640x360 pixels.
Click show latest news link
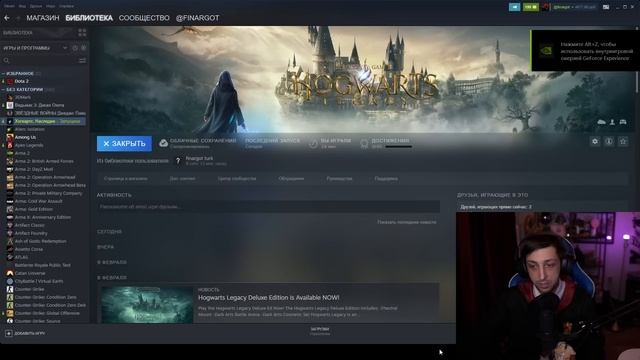tap(407, 222)
